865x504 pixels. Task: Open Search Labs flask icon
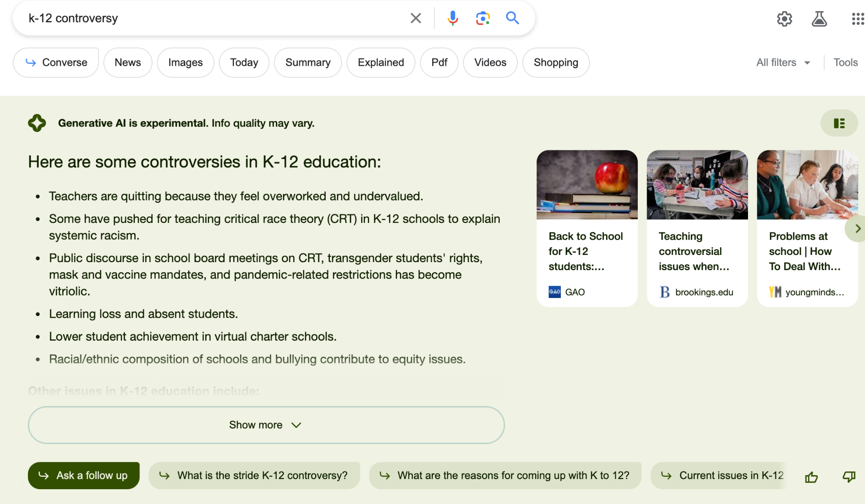click(819, 19)
